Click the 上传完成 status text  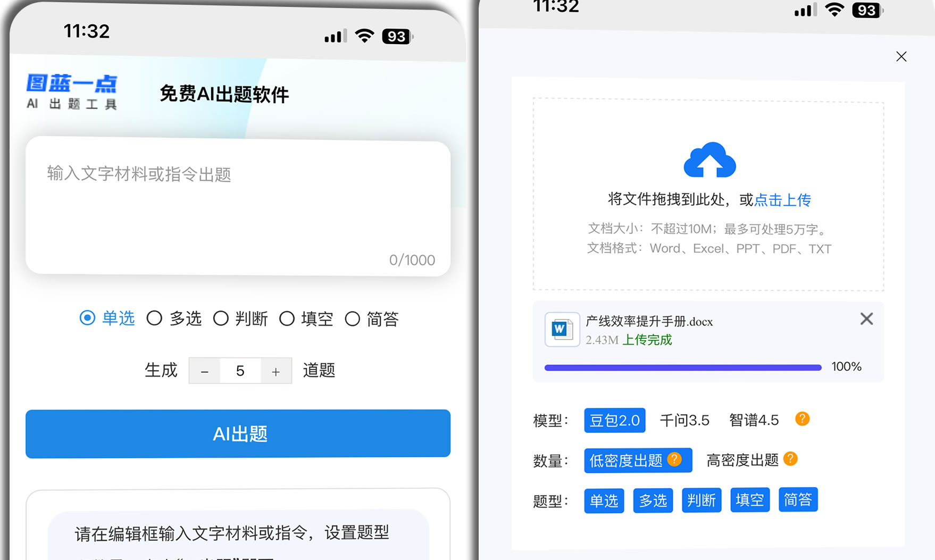click(647, 340)
